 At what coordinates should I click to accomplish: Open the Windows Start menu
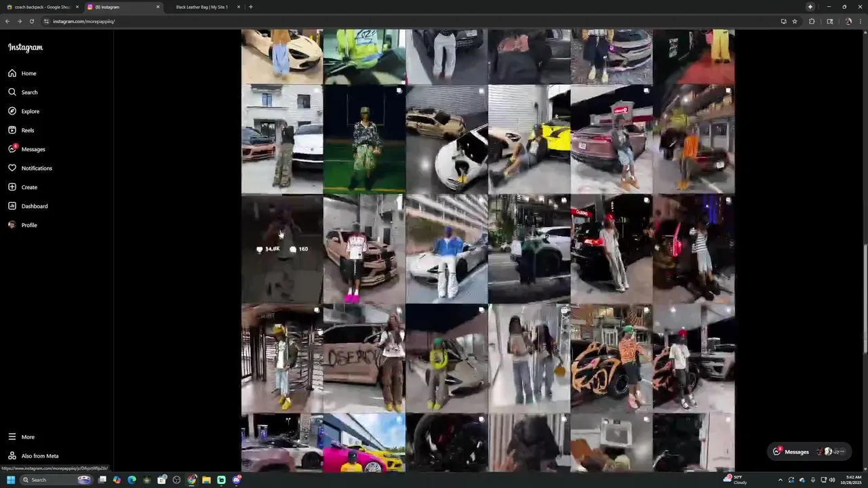[x=11, y=480]
